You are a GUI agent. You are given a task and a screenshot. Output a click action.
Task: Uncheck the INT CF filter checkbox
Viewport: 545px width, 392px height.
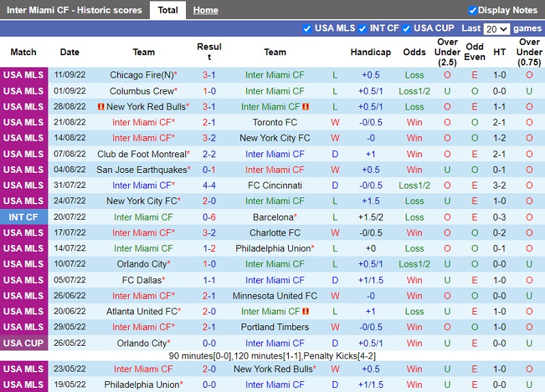362,29
